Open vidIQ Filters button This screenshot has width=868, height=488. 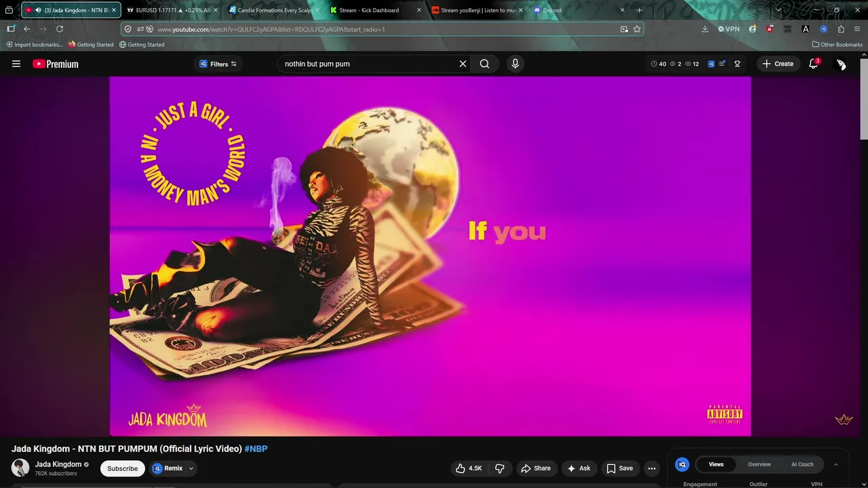218,64
